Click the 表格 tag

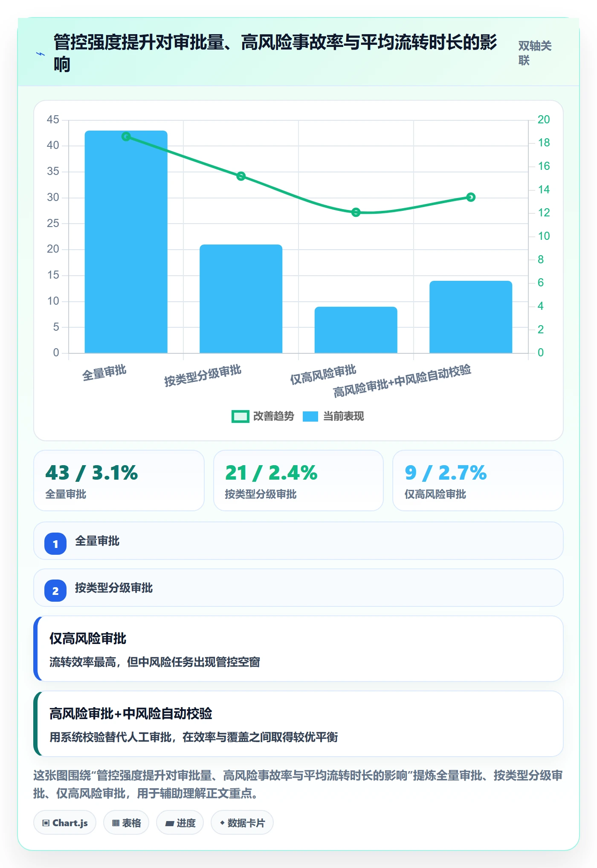126,823
